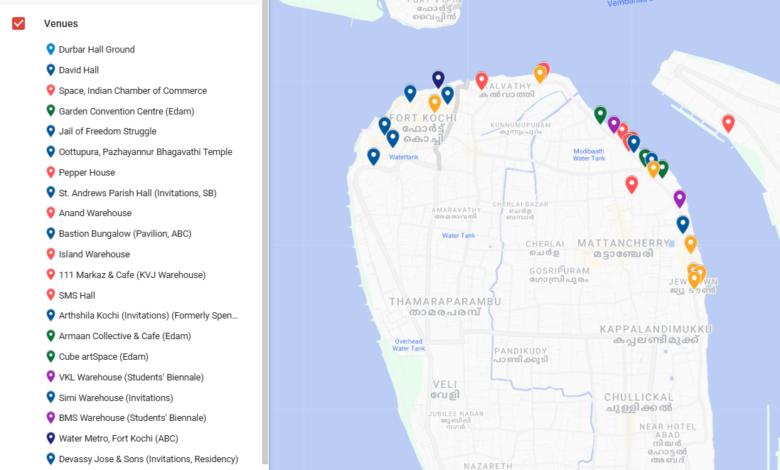This screenshot has width=780, height=470.
Task: Select Oottupura, Pazhayannur Bhagavathi Temple entry
Action: [145, 152]
